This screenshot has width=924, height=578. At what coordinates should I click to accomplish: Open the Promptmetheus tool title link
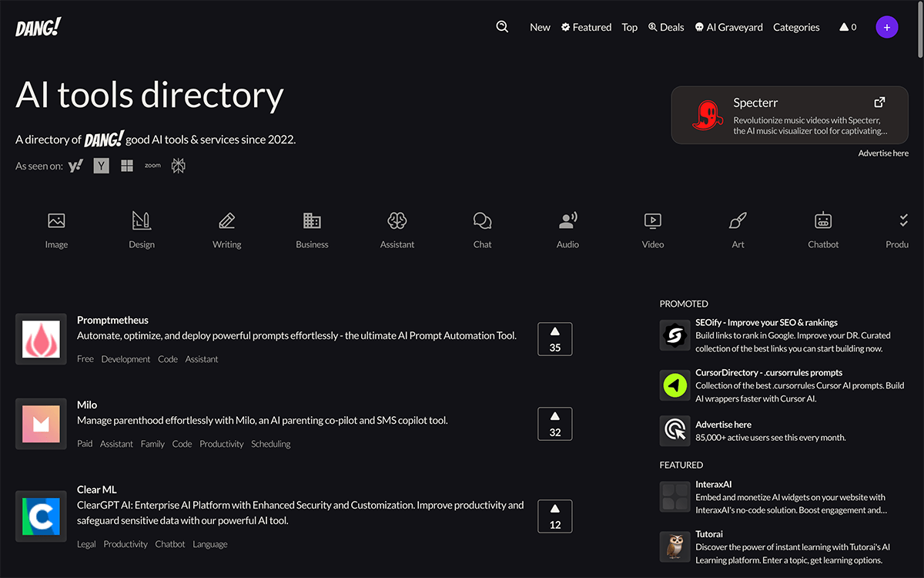pos(112,320)
